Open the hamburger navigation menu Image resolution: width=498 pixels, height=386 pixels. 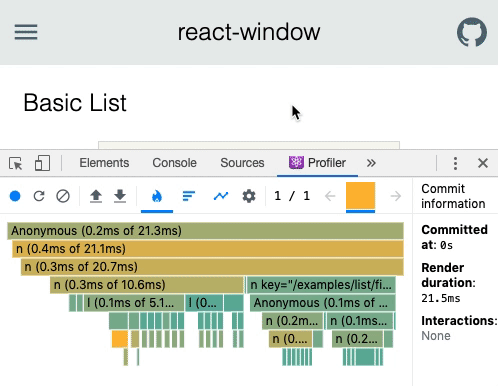coord(26,32)
